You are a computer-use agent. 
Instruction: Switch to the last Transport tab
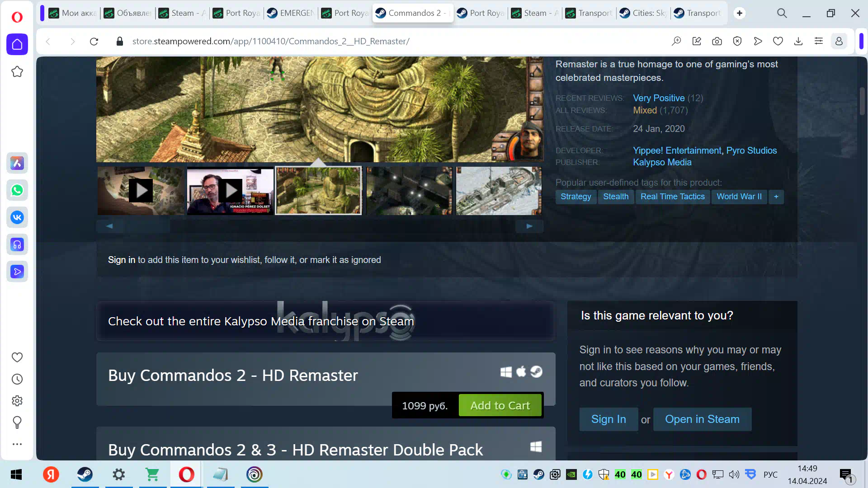click(698, 13)
